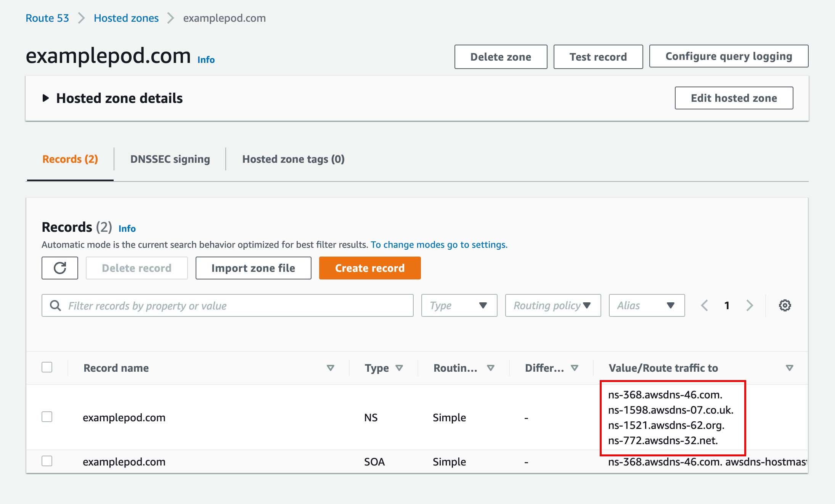Click examplepod.com name in SOA row

[124, 462]
